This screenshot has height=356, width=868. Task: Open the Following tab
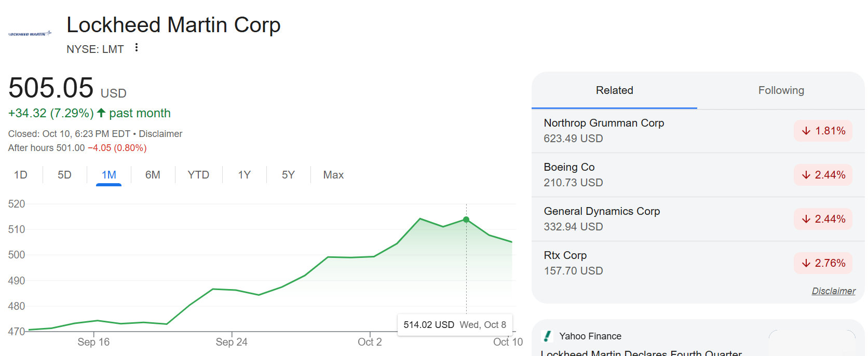[781, 90]
